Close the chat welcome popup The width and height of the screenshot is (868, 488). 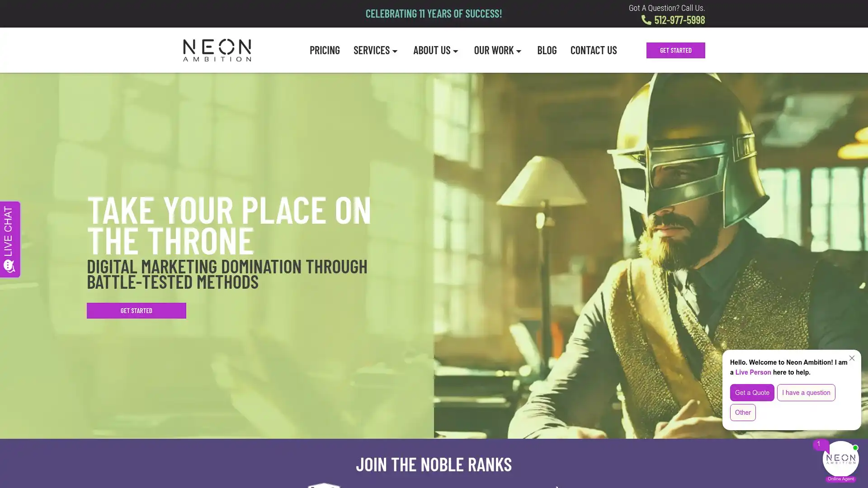tap(852, 358)
